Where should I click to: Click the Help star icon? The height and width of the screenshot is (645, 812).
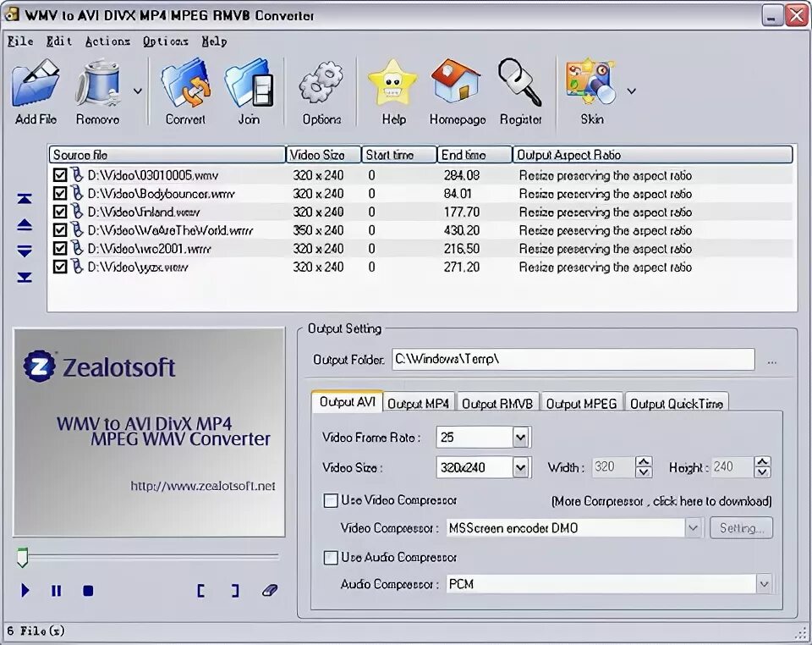393,83
